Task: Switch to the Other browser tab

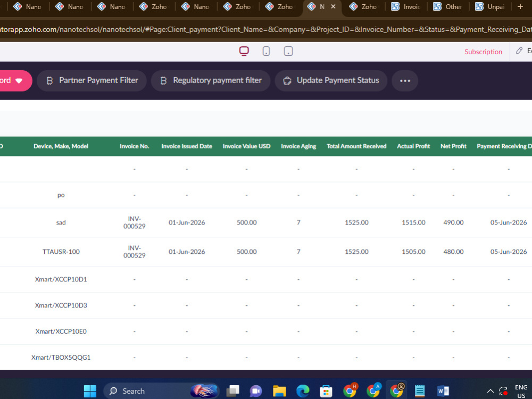Action: (447, 7)
